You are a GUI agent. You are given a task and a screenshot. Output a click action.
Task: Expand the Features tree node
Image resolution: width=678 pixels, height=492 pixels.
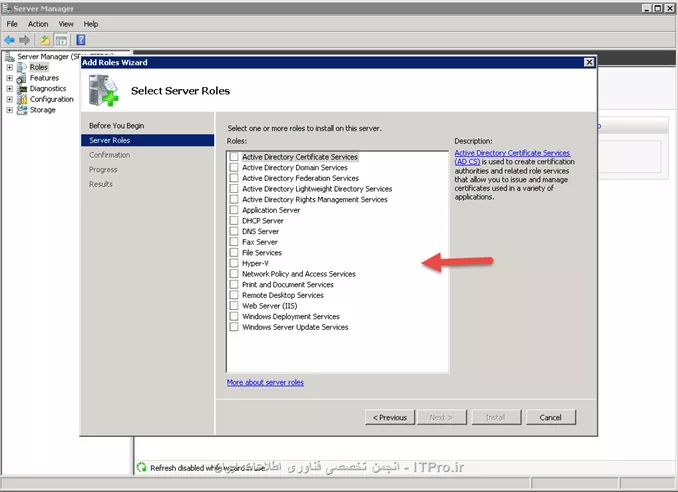10,78
